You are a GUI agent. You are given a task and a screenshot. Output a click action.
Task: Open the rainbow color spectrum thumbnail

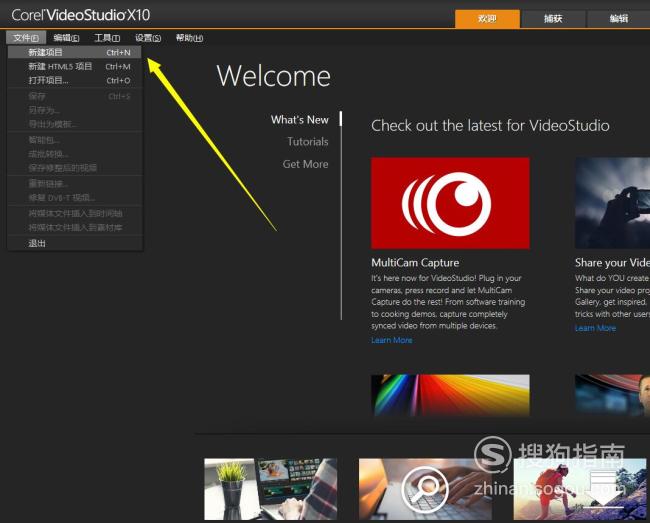pyautogui.click(x=450, y=395)
